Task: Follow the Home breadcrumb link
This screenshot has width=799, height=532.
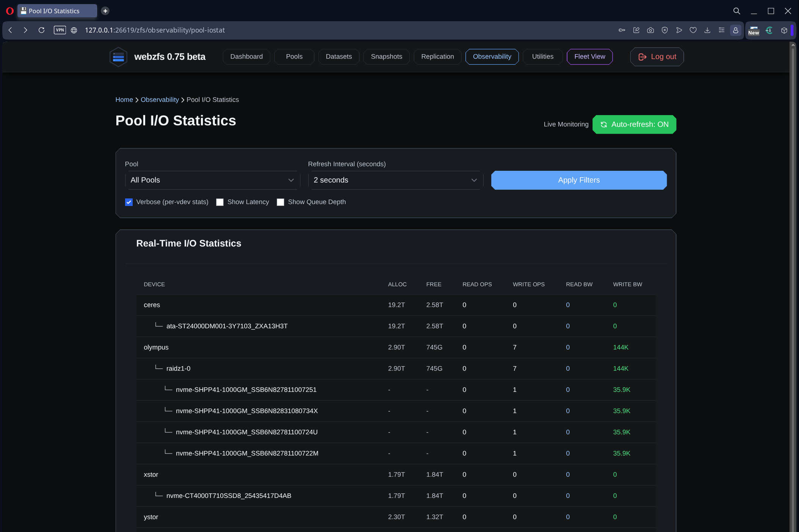Action: point(124,100)
